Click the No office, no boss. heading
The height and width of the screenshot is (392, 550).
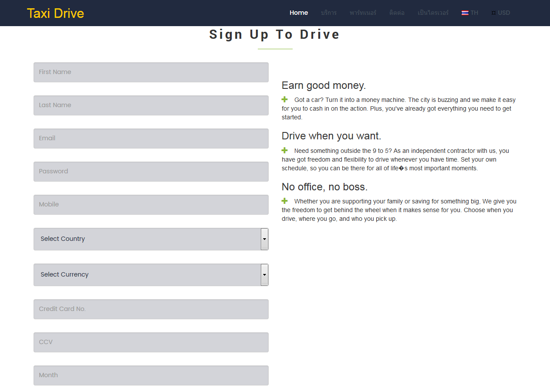324,187
